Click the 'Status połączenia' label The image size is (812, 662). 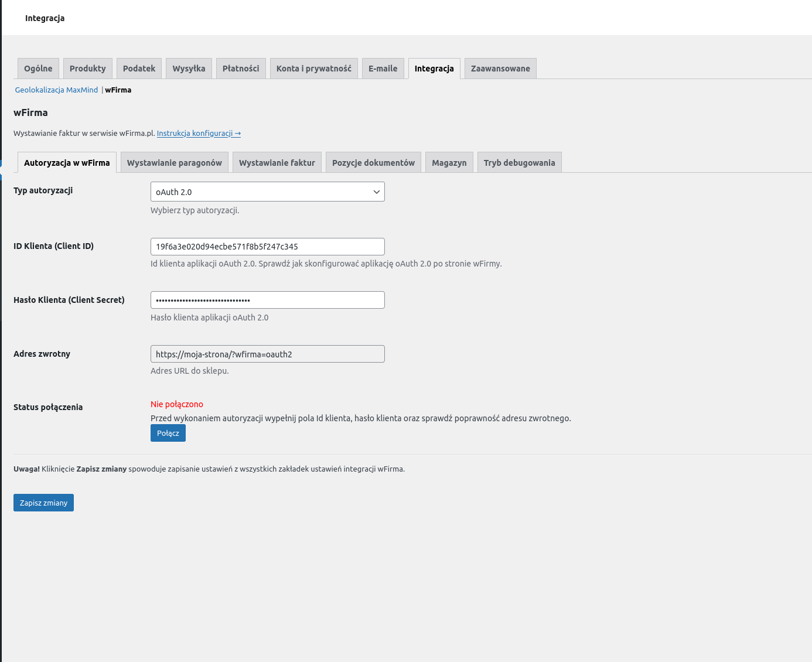[x=48, y=407]
